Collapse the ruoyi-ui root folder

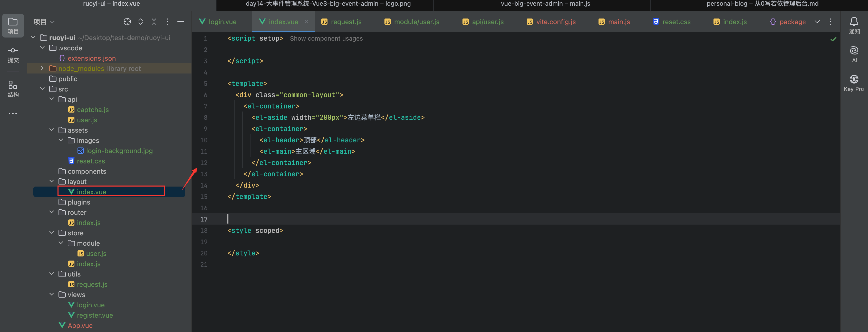[33, 38]
